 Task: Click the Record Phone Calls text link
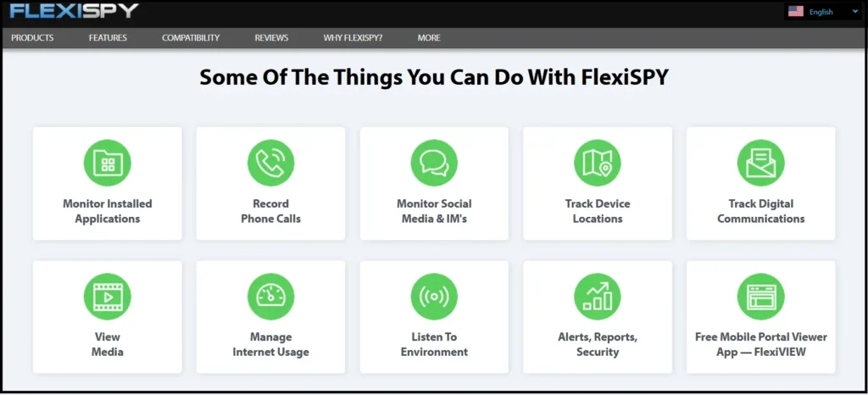(x=270, y=211)
